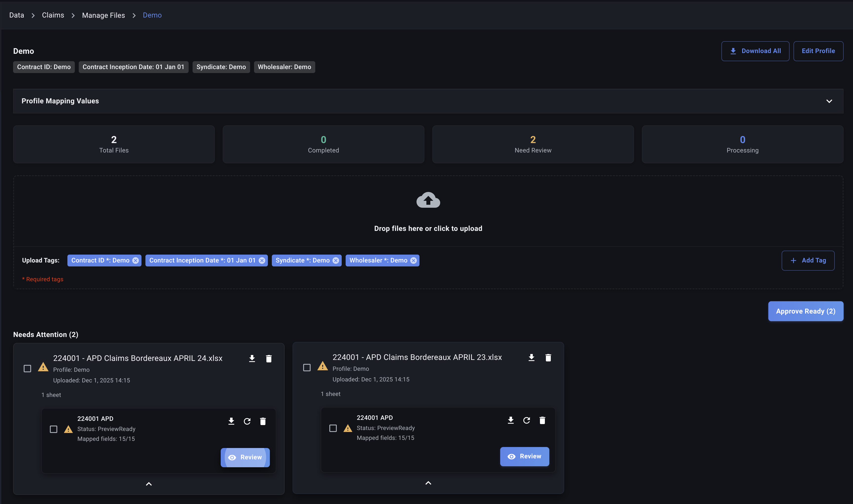Download the APRIL 24.xlsx file
The image size is (853, 504).
252,359
